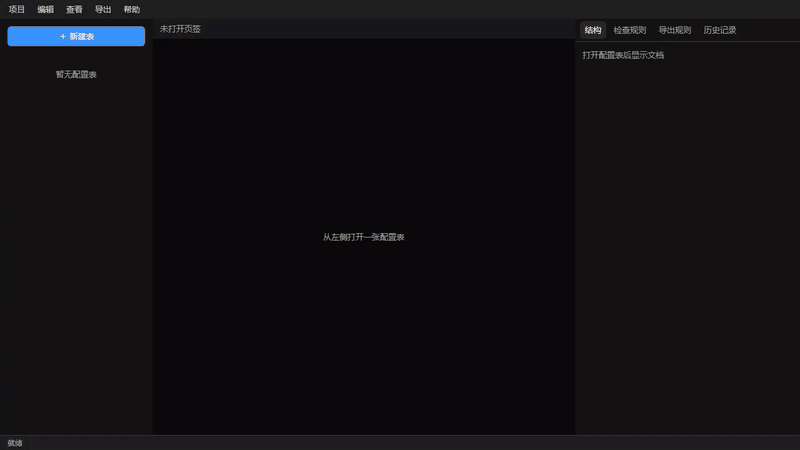800x450 pixels.
Task: Click the 从左侧打开一张配置表 message in the editor
Action: (x=363, y=237)
